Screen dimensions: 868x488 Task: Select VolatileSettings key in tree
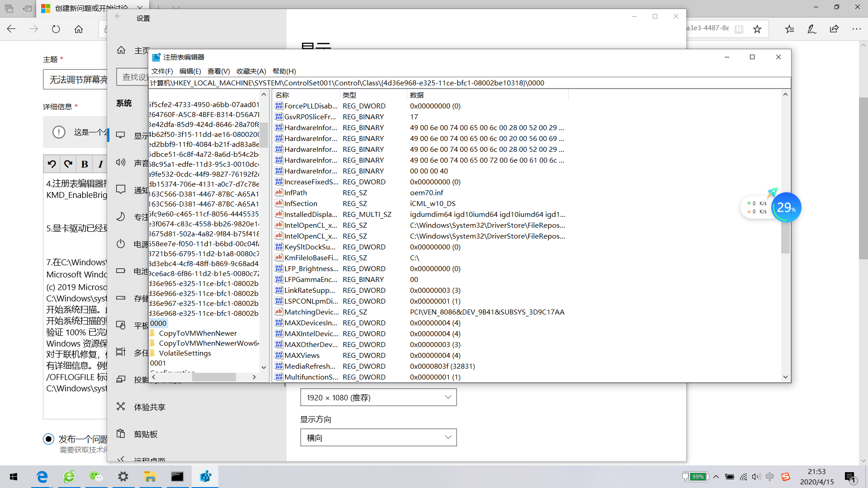click(x=185, y=353)
